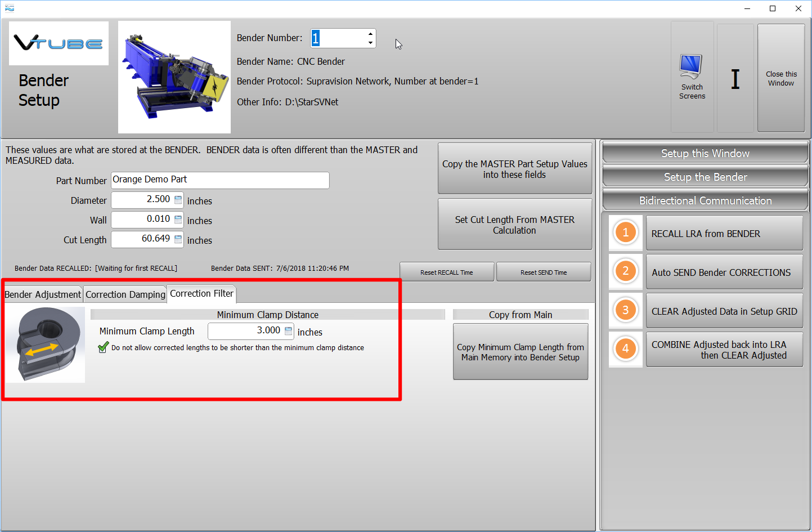
Task: Click calculator icon in Minimum Clamp Length
Action: coord(288,331)
